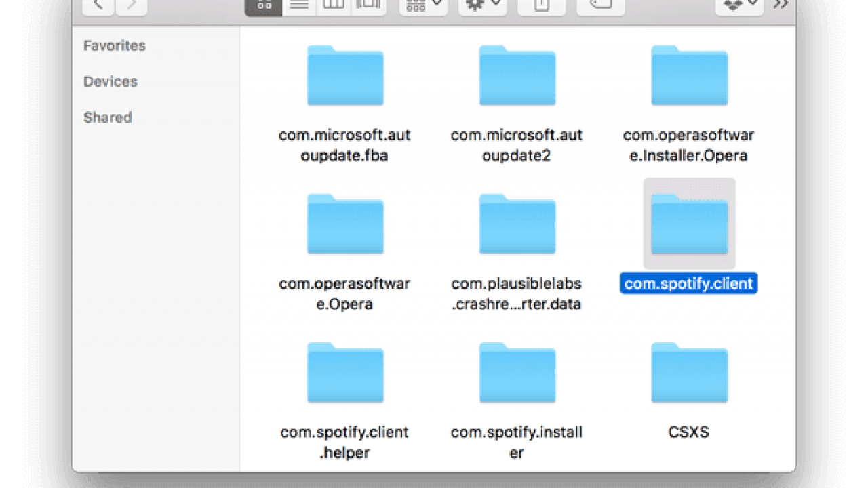Click the Favorites sidebar heading
868x488 pixels.
click(x=115, y=45)
